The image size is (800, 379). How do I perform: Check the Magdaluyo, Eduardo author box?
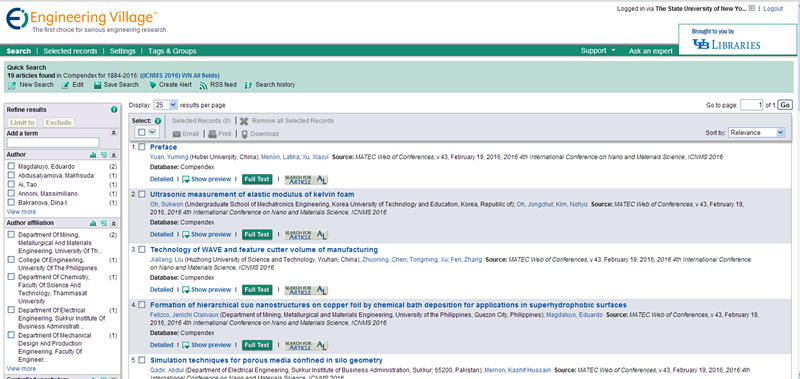point(11,166)
